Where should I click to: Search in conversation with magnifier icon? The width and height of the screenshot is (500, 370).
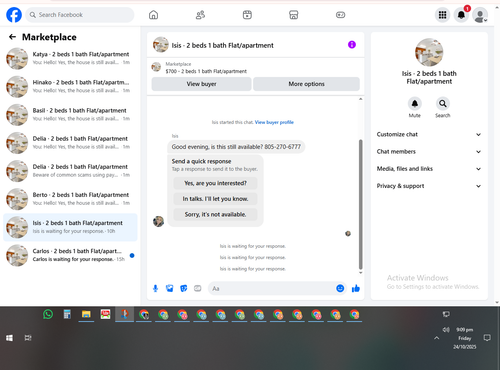coord(443,104)
